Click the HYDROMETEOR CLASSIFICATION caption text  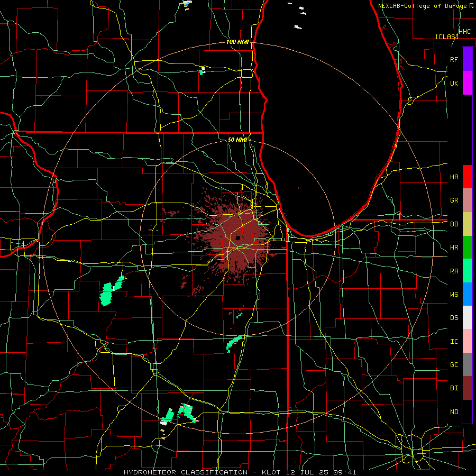point(186,472)
